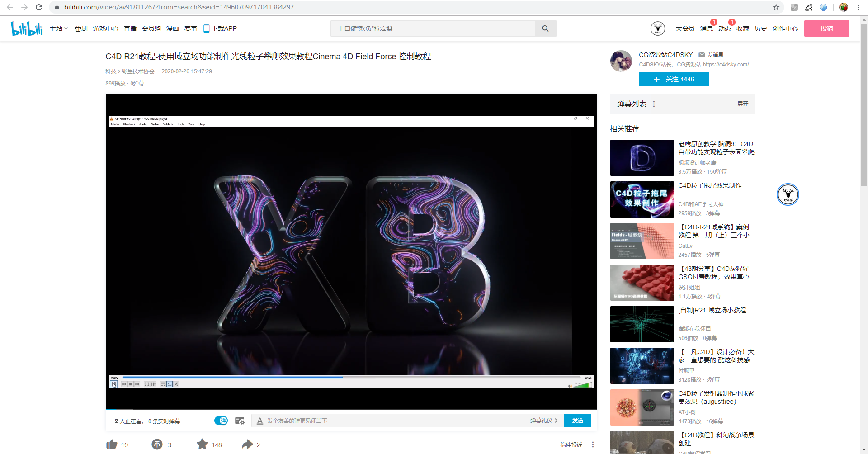This screenshot has width=868, height=454.
Task: Open the three-dot menu beside 稿件投诉
Action: pyautogui.click(x=593, y=445)
